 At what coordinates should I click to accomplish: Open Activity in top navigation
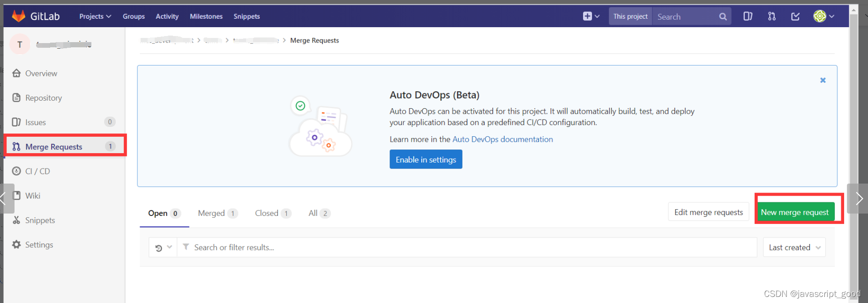[x=167, y=16]
